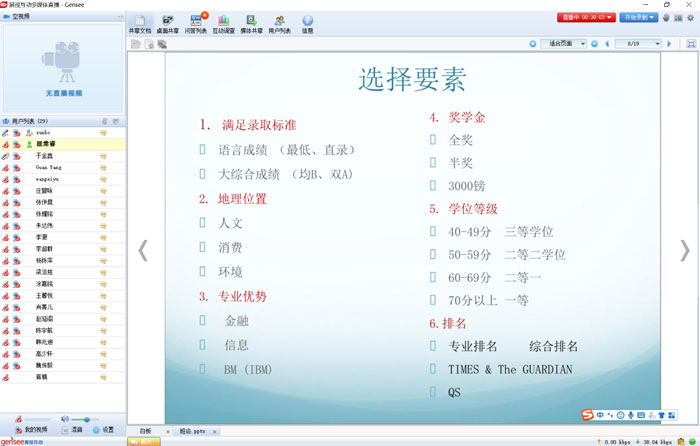The height and width of the screenshot is (446, 700).
Task: Toggle 我的视频 my video button
Action: [x=28, y=429]
